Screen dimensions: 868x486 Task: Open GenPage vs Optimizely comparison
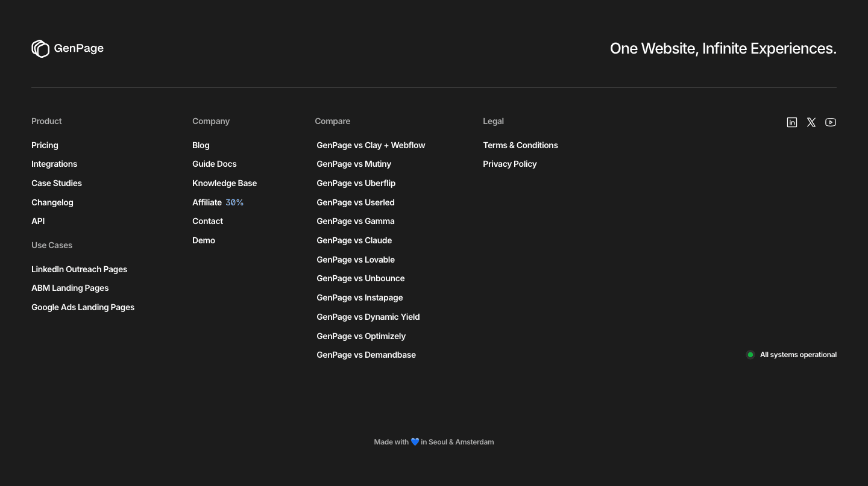coord(361,336)
